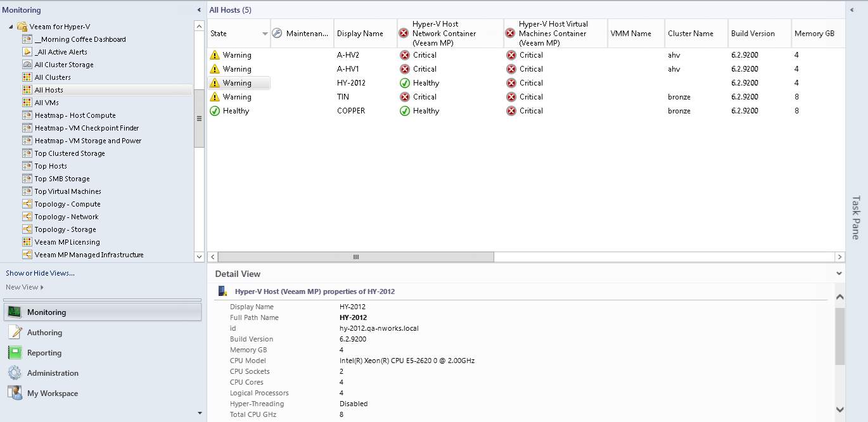Click the Hyper-V Host Network Container column header
The image size is (868, 422).
pos(450,34)
